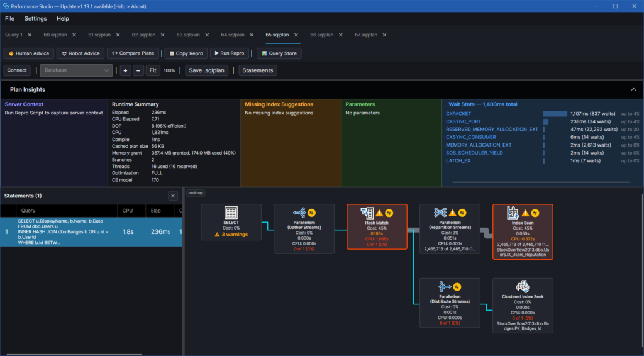Select the Distribute Streams operator icon
The image size is (644, 356).
tap(445, 286)
